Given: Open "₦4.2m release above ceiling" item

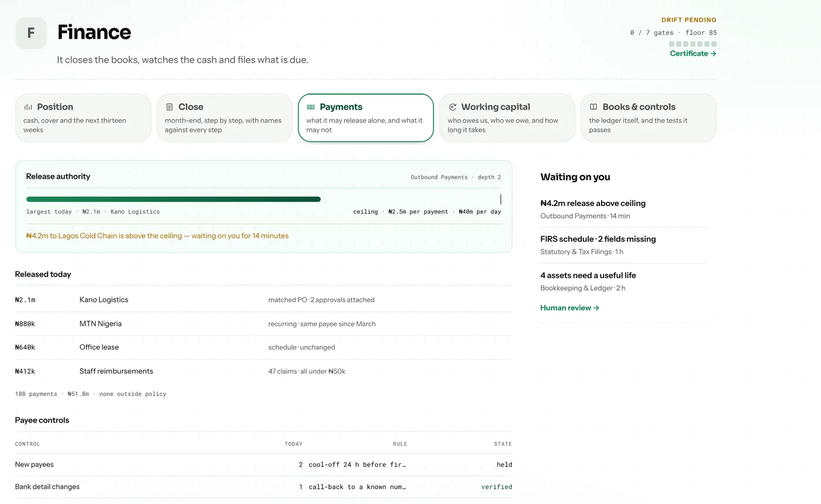Looking at the screenshot, I should coord(623,209).
